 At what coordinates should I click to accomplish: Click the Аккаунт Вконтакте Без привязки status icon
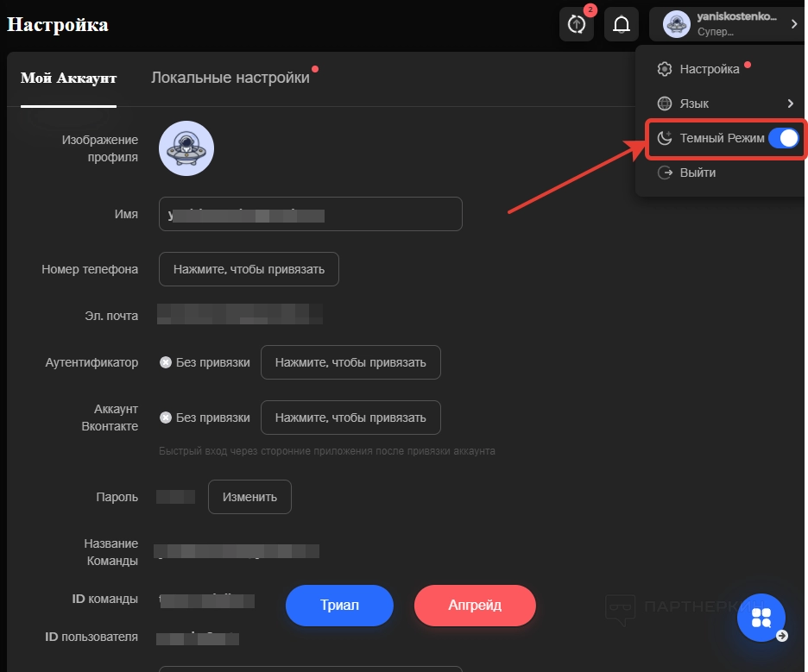166,418
